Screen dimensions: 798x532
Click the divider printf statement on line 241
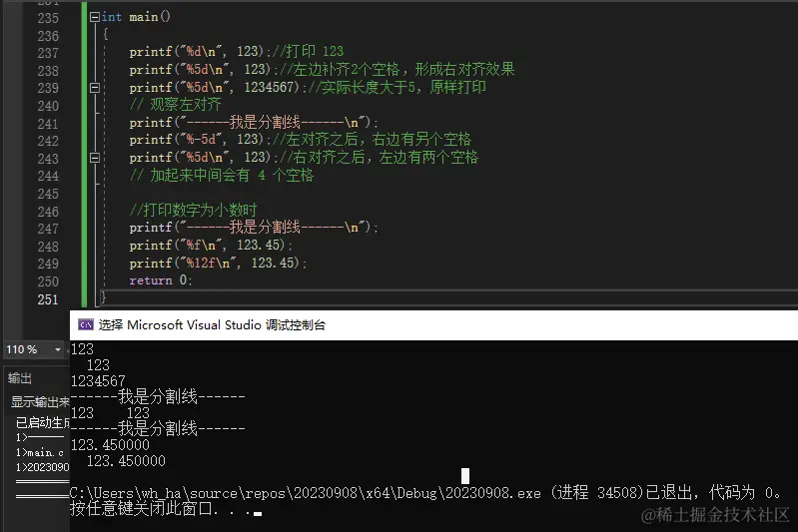pyautogui.click(x=254, y=122)
